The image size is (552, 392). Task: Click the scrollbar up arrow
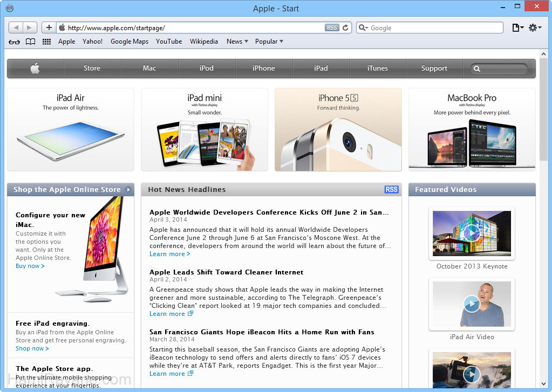pos(543,54)
